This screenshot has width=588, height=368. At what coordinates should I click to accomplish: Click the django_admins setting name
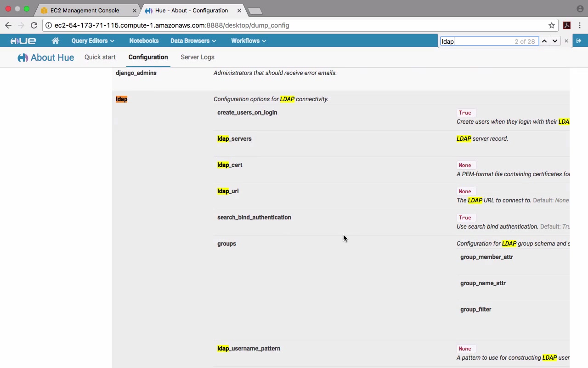(136, 73)
